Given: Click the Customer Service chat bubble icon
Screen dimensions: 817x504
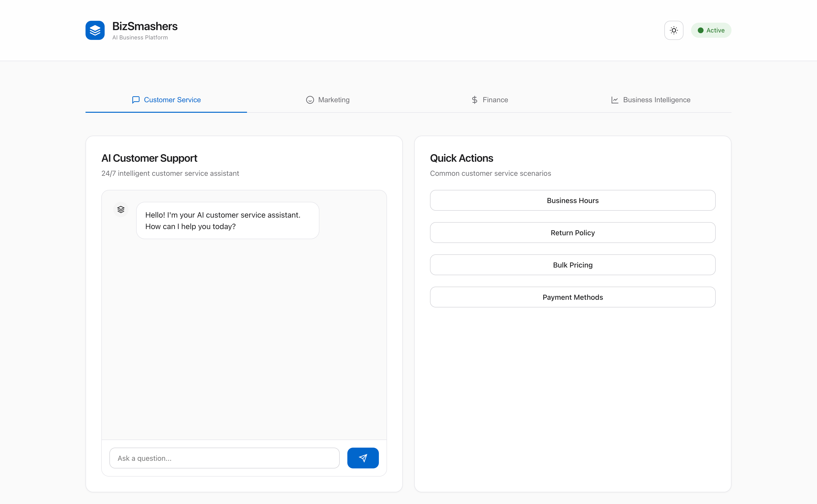Looking at the screenshot, I should pos(136,100).
